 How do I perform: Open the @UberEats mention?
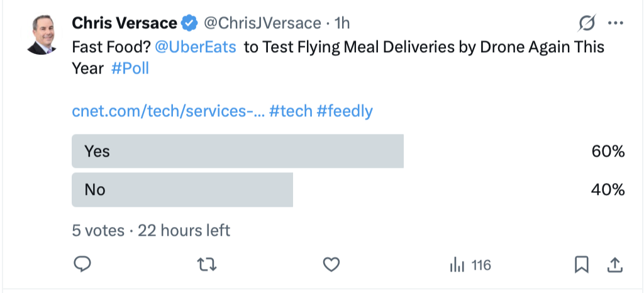click(195, 48)
